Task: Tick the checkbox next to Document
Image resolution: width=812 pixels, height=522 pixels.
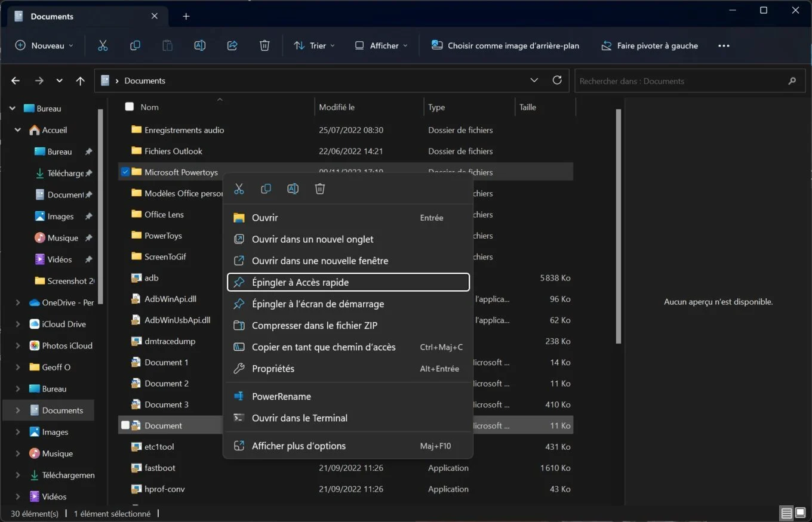Action: [125, 425]
